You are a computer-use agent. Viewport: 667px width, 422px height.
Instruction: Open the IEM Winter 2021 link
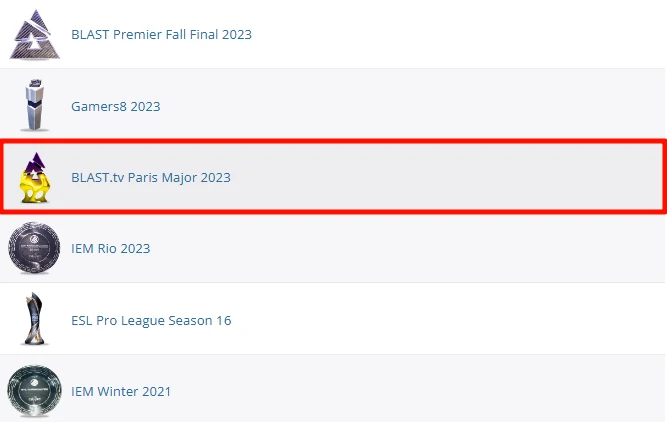pos(121,391)
